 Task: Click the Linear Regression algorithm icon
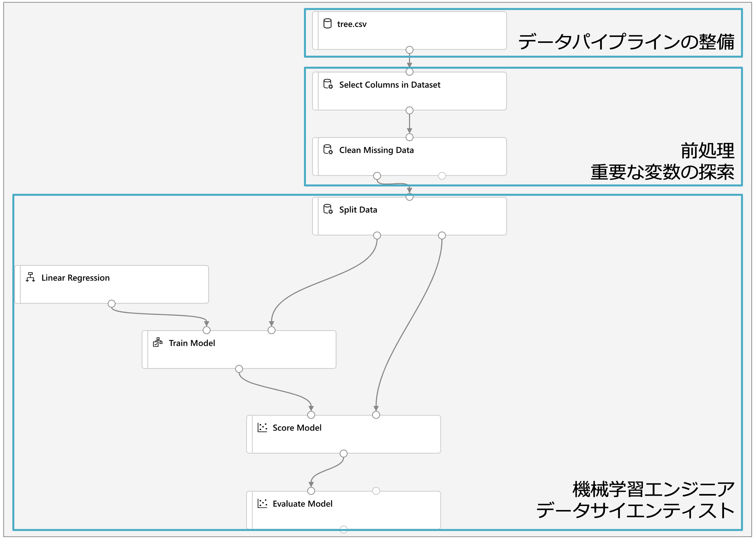(x=30, y=277)
